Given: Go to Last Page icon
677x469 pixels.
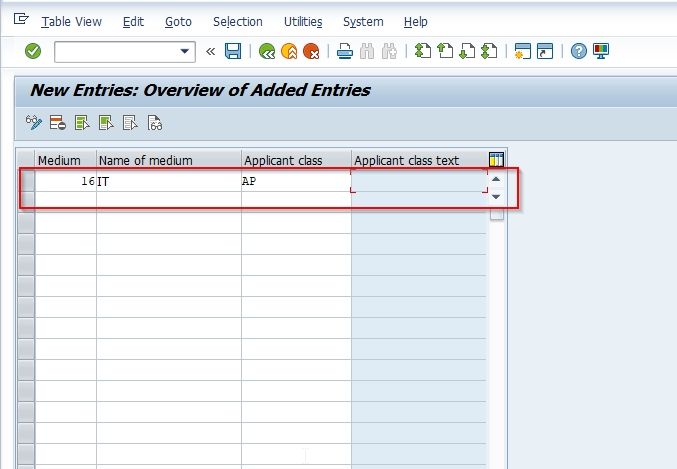Looking at the screenshot, I should pos(489,51).
